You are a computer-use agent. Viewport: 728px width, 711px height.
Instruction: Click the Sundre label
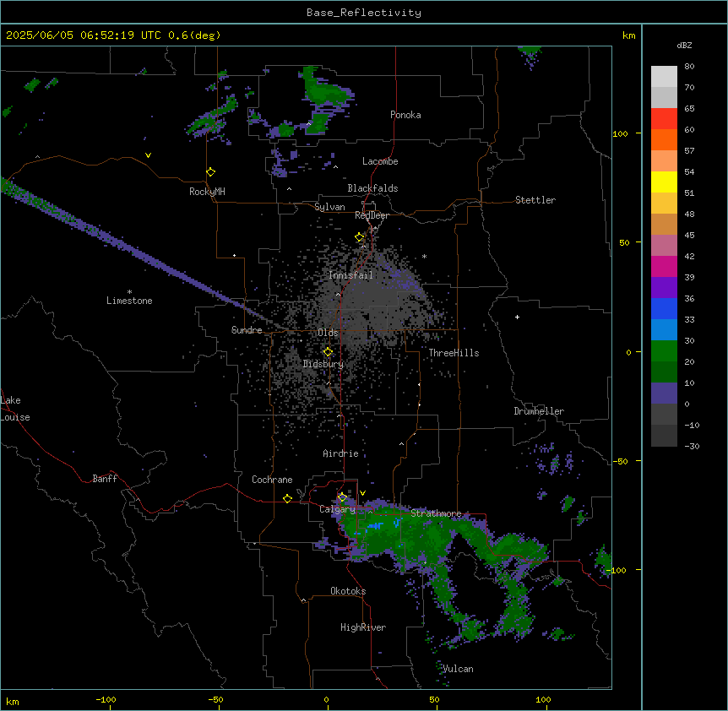pyautogui.click(x=247, y=330)
